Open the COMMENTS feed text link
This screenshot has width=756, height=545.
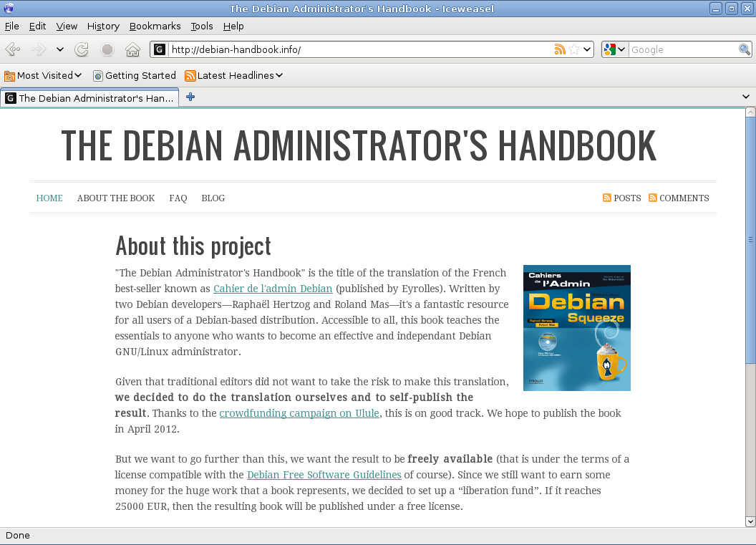[684, 198]
